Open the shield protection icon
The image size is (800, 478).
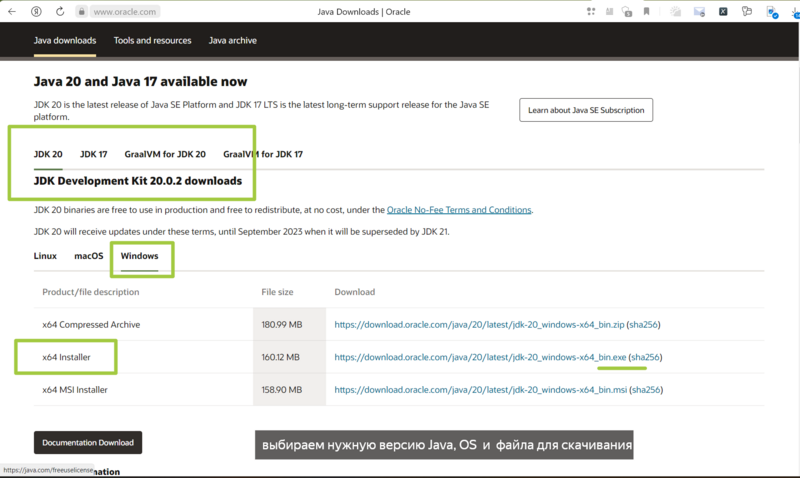point(627,11)
